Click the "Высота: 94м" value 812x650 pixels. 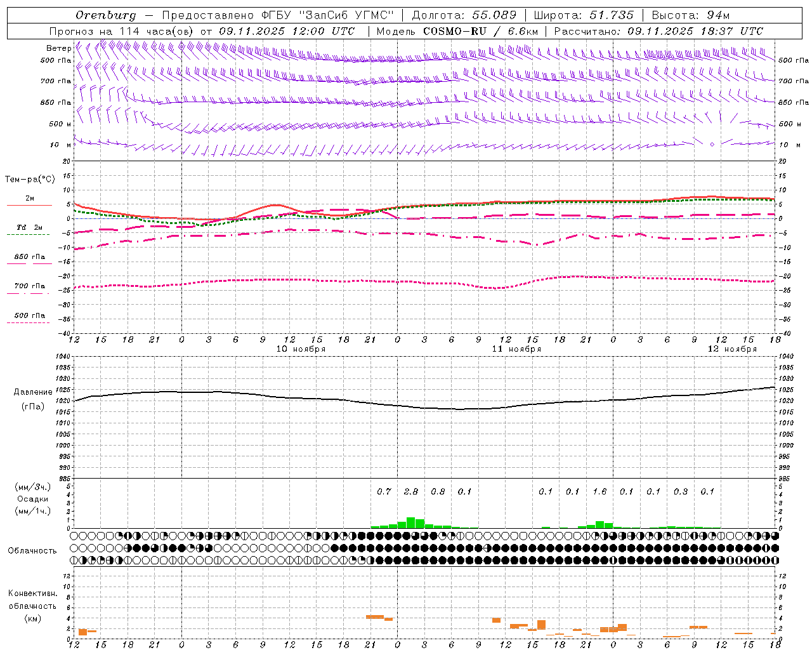point(691,15)
